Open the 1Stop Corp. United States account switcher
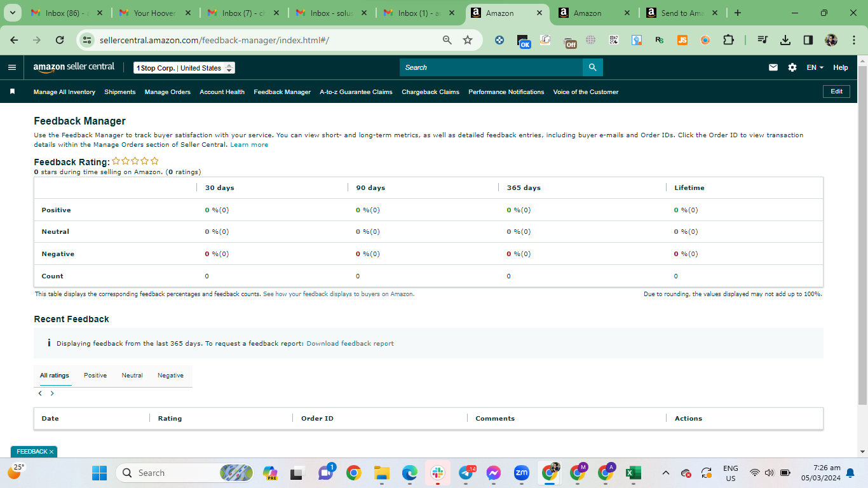 coord(184,68)
